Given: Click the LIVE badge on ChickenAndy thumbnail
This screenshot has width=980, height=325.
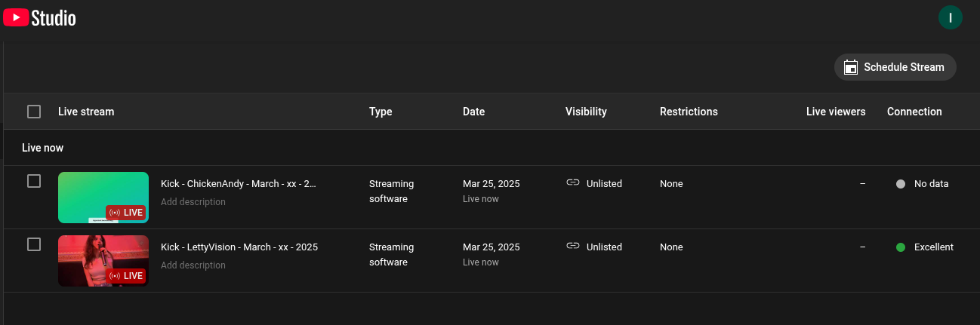Looking at the screenshot, I should (126, 213).
